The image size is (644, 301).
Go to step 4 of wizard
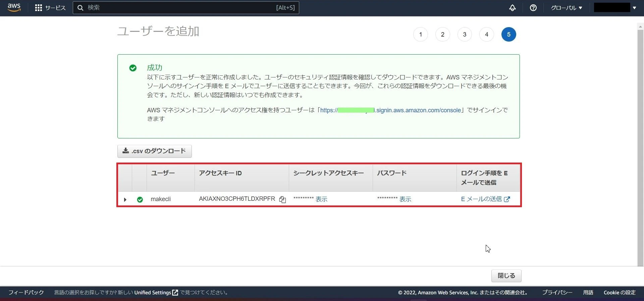tap(487, 35)
